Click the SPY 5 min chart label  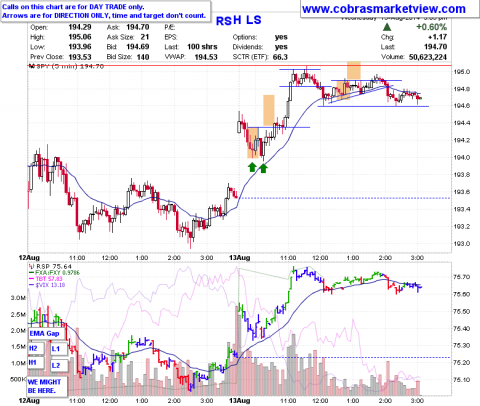[66, 66]
